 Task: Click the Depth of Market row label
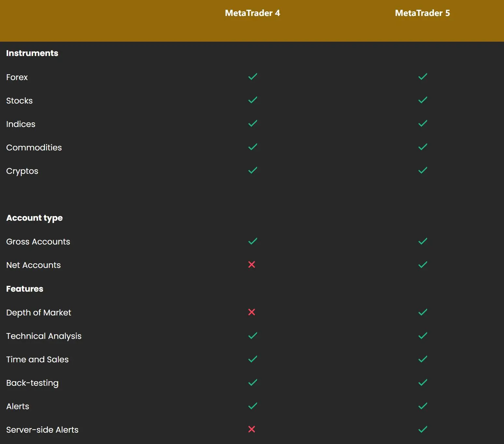(39, 312)
